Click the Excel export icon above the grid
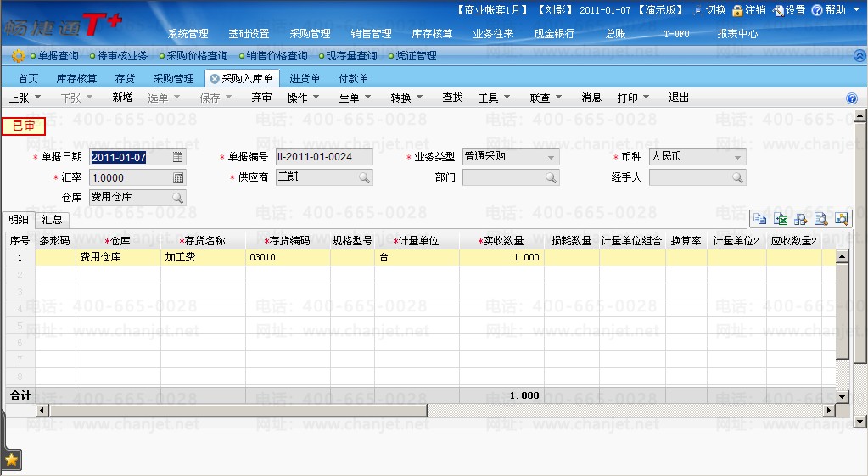Screen dimensions: 868x476 pyautogui.click(x=781, y=219)
